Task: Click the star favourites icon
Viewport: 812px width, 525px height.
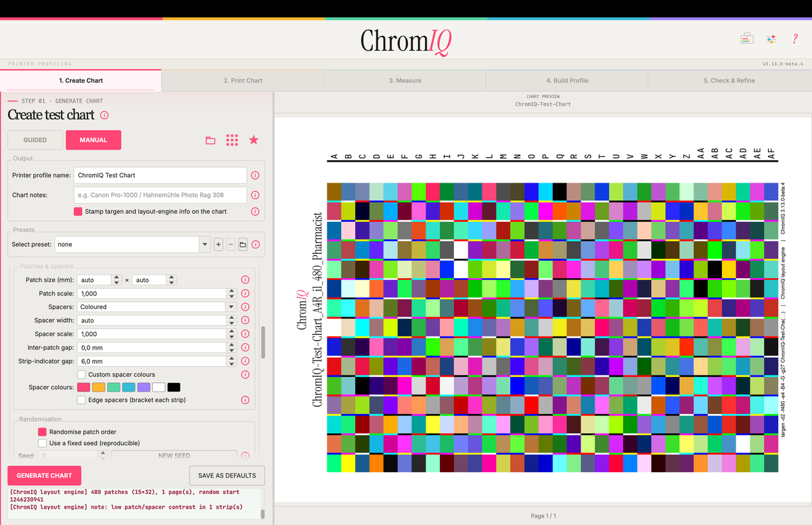Action: coord(254,140)
